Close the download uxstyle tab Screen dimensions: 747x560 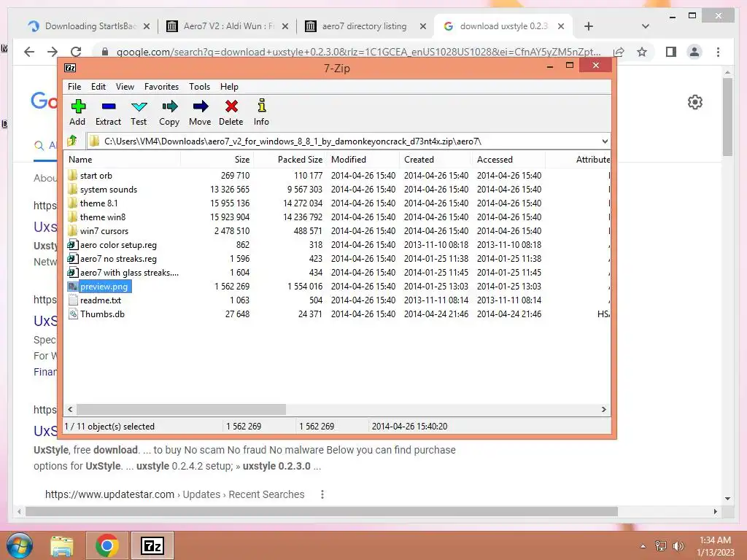pyautogui.click(x=561, y=26)
